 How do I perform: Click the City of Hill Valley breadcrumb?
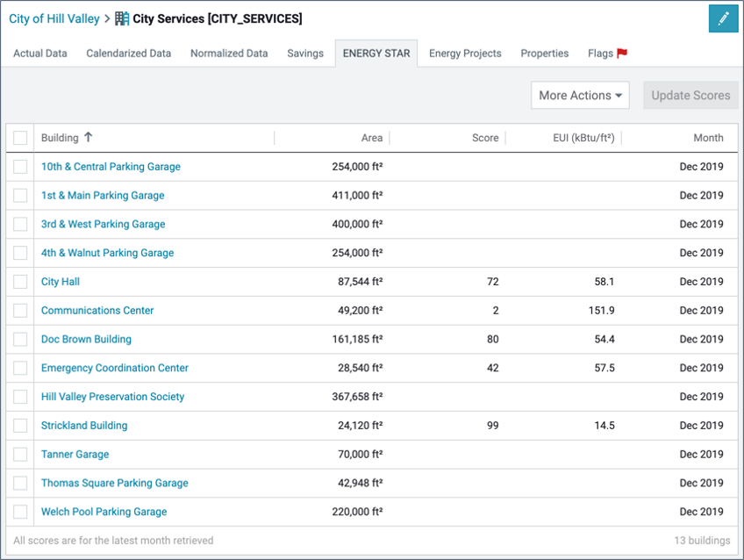(54, 18)
